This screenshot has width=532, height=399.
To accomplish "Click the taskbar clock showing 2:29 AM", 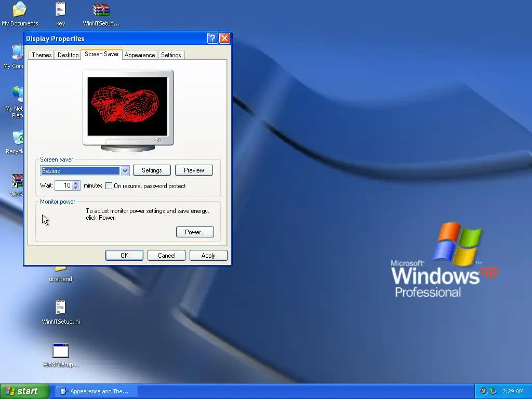I will tap(513, 391).
